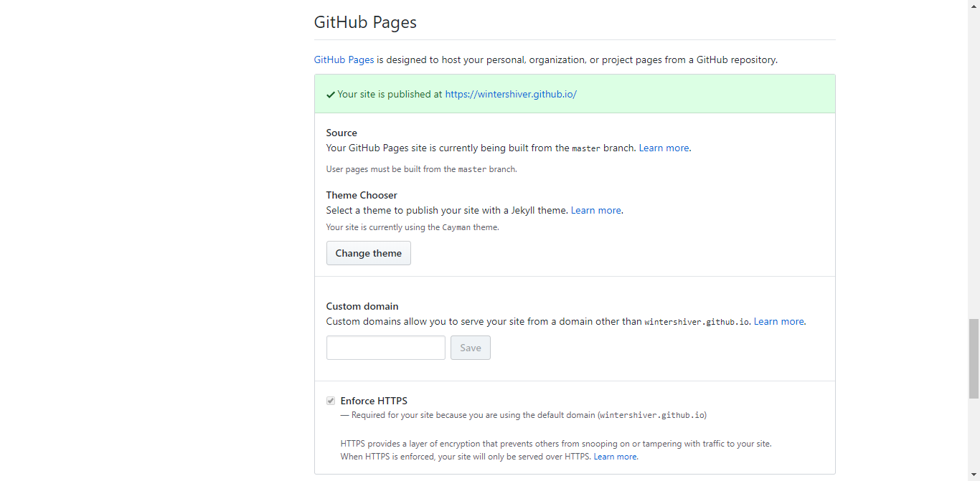Visit https://wintershiver.github.io/ published site link
980x481 pixels.
point(511,94)
